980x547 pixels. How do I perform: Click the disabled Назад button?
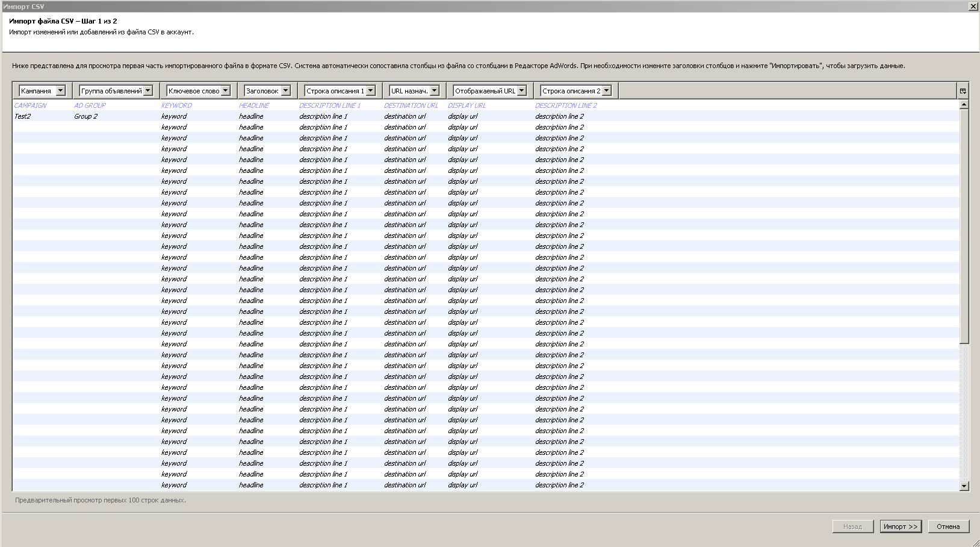852,527
